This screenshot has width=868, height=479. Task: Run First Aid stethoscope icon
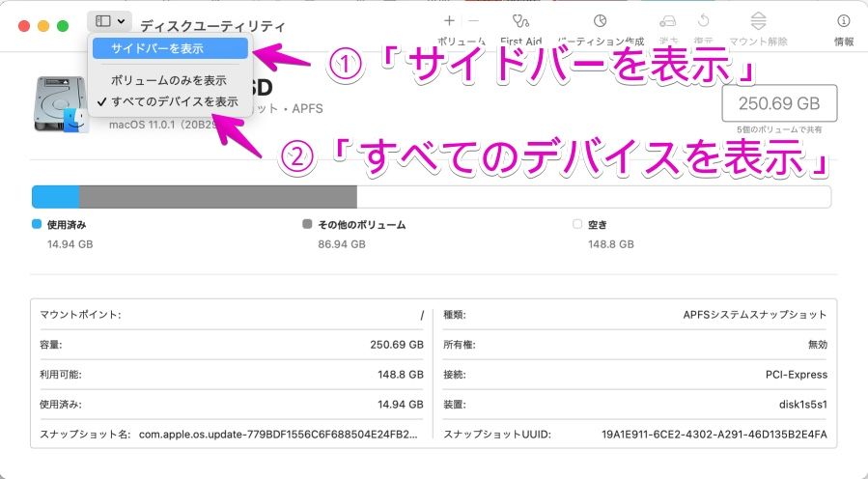click(520, 21)
